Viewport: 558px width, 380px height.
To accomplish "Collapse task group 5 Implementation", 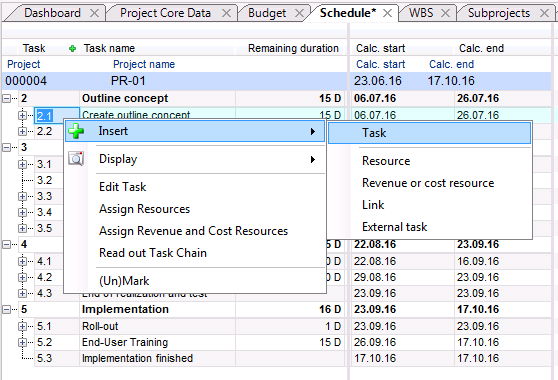I will (x=7, y=310).
